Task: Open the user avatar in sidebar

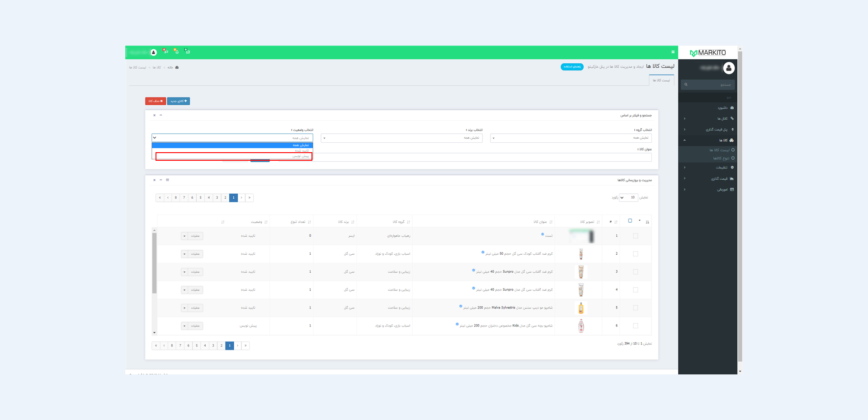Action: coord(728,68)
